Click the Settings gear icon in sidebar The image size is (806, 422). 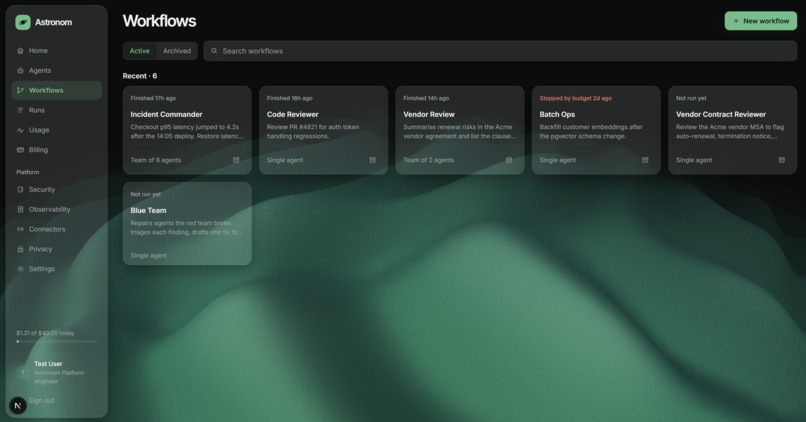click(20, 269)
